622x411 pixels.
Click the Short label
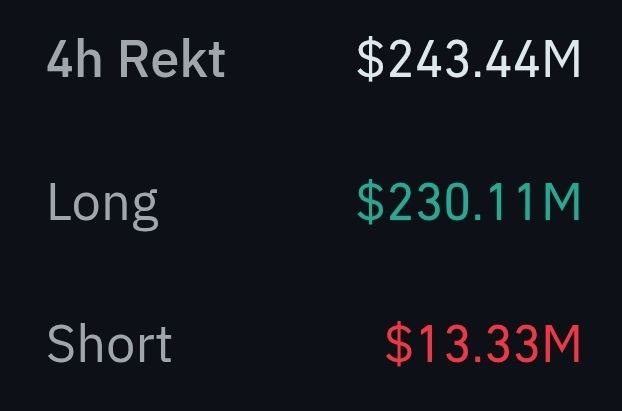click(109, 344)
